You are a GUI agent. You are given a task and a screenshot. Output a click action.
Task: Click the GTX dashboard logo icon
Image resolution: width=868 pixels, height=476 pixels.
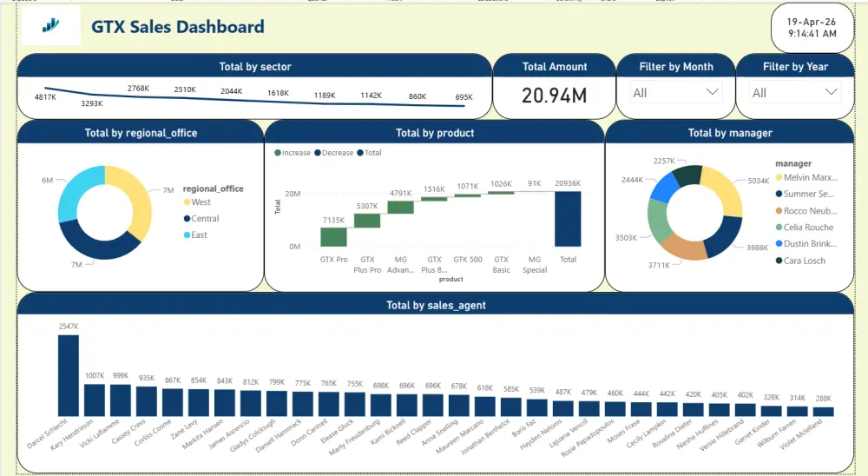point(51,25)
